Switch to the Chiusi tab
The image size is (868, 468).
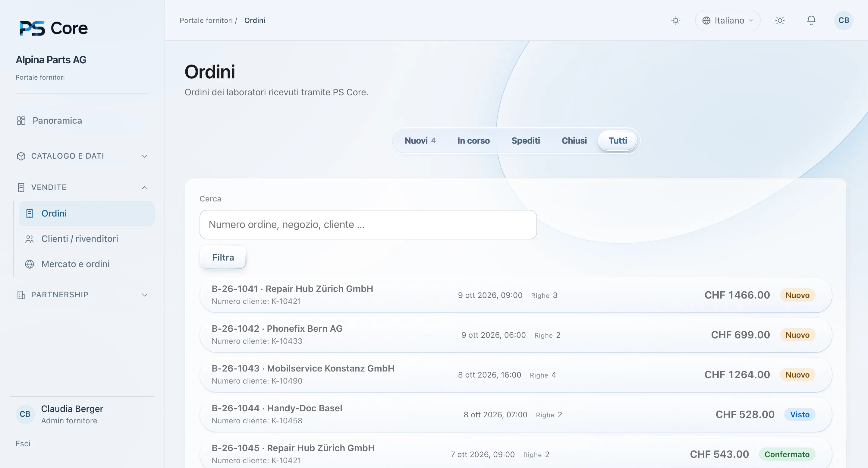click(x=574, y=141)
